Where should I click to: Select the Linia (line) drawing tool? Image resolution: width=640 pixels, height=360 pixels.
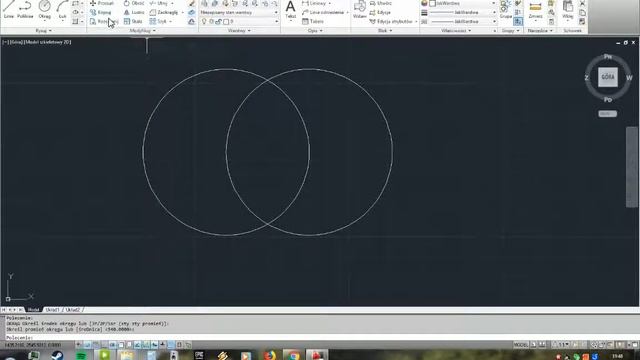9,10
